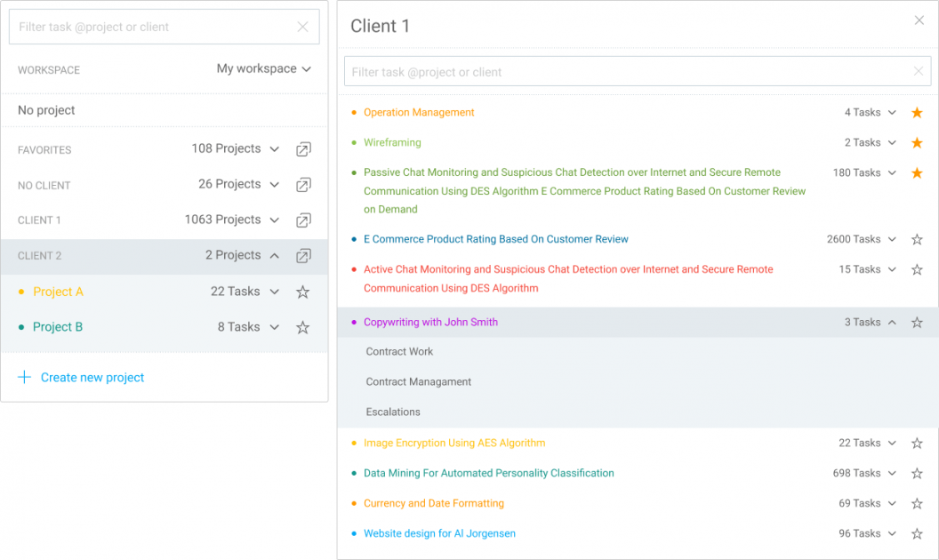Star the Copywriting with John Smith project
Viewport: 939px width, 560px height.
917,323
